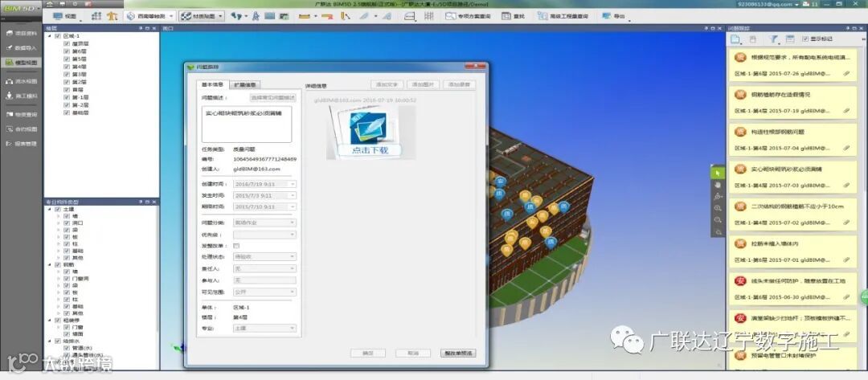
Task: Click the 选择常见问题描述 button
Action: 273,97
